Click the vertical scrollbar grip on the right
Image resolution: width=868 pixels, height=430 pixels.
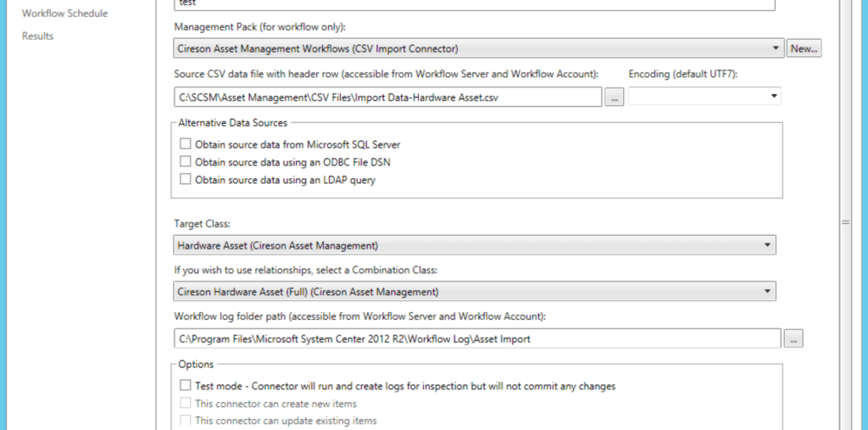(845, 221)
